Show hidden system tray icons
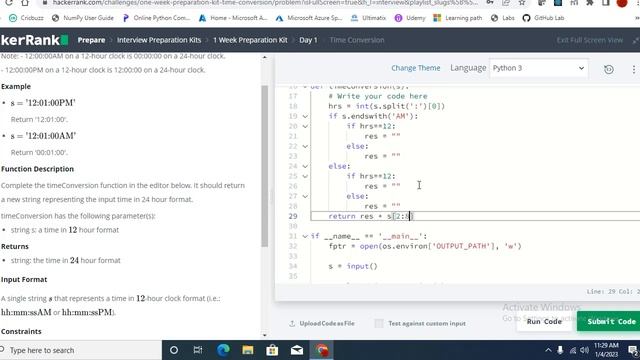 tap(548, 350)
